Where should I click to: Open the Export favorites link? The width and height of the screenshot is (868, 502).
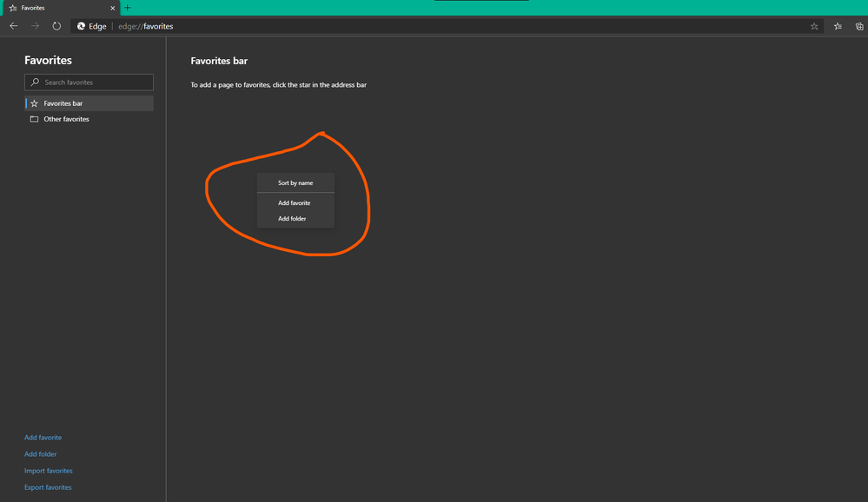[x=47, y=486]
